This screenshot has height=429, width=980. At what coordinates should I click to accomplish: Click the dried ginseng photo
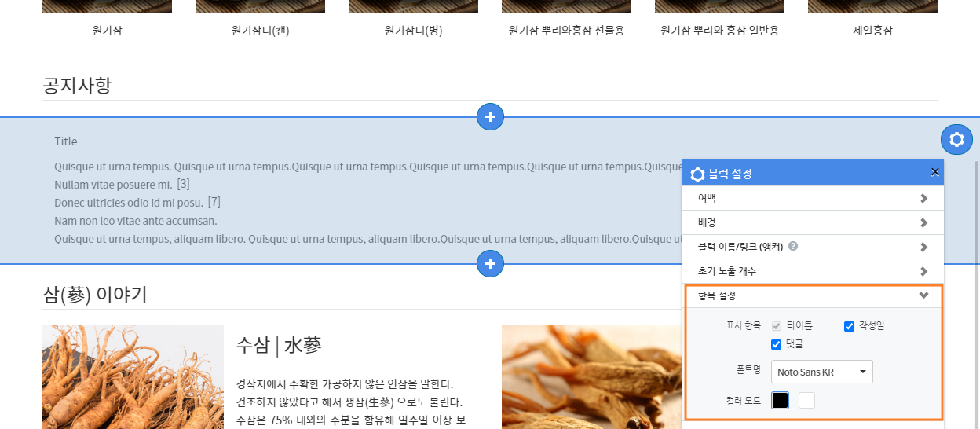(x=592, y=377)
